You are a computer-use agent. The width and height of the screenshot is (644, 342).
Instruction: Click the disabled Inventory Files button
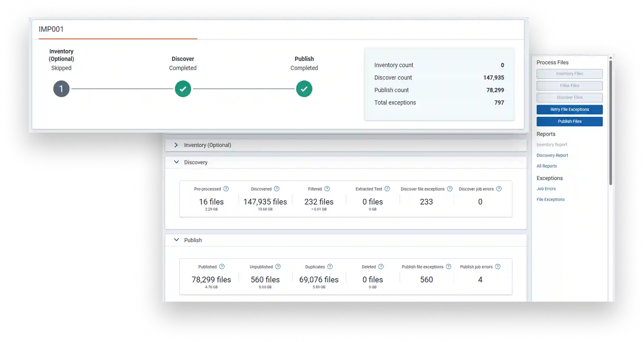[570, 74]
